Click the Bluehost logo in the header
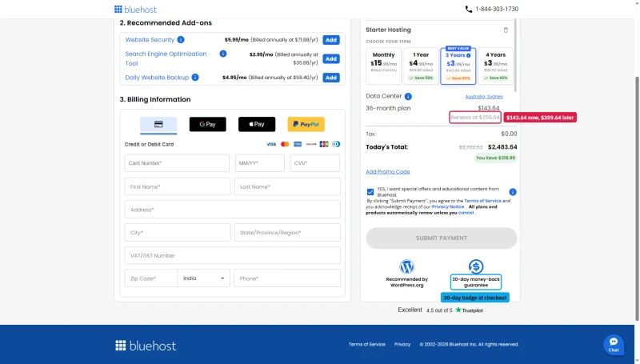Screen dimensions: 640x364 tap(135, 9)
